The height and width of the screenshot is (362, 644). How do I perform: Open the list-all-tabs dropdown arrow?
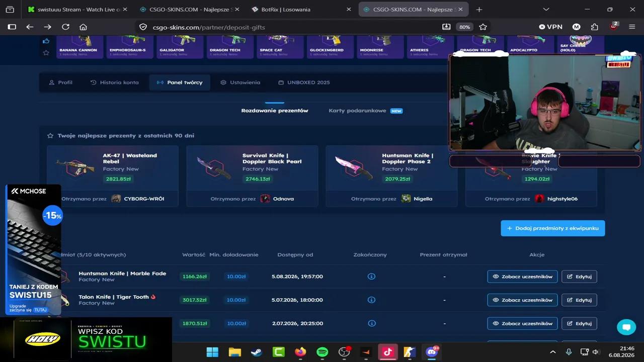coord(546,9)
